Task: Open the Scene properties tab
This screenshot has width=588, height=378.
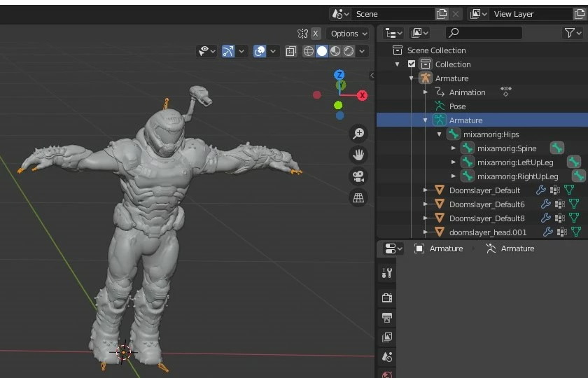Action: (387, 357)
